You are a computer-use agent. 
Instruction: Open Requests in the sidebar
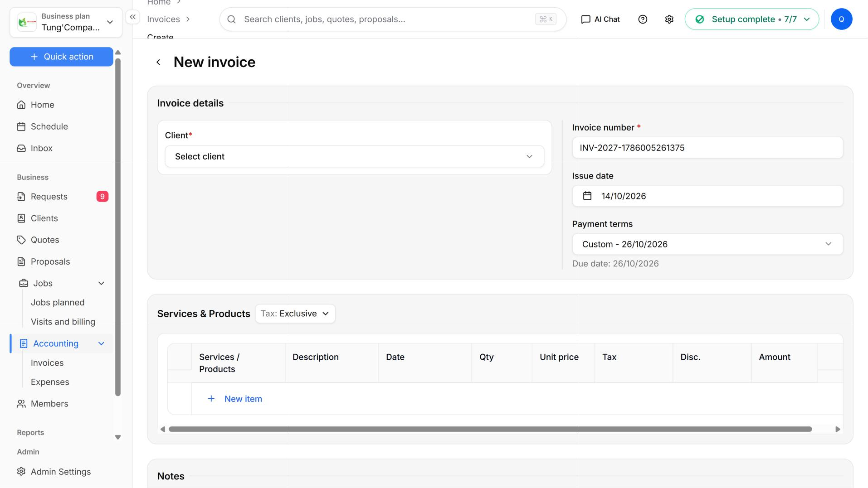[49, 197]
